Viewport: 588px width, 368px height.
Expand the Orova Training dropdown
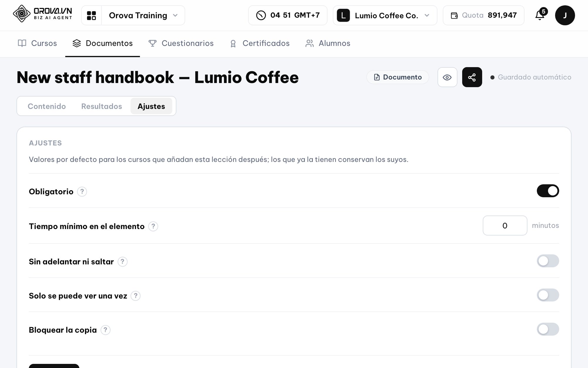tap(143, 15)
